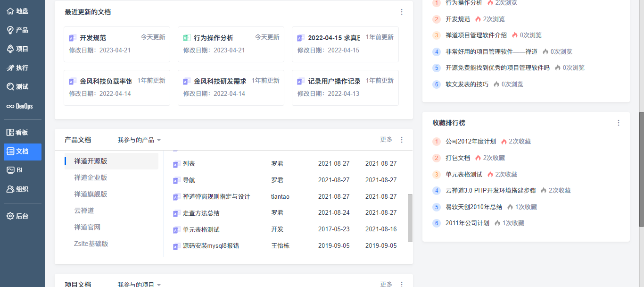
Task: Open the 执行 sidebar icon
Action: click(22, 68)
